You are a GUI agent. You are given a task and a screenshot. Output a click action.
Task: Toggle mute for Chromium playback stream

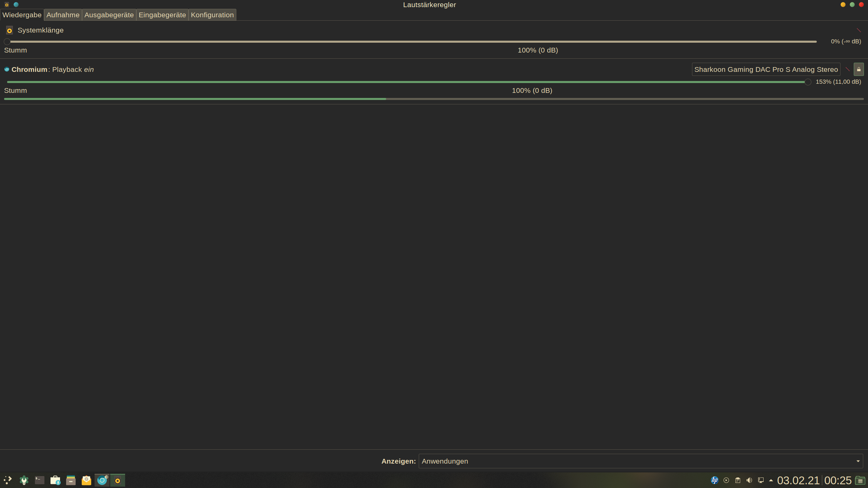(847, 69)
